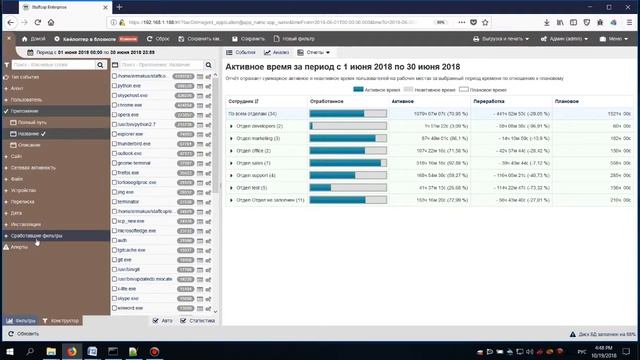Click the Сброс reset icon
Image resolution: width=640 pixels, height=360 pixels.
[149, 39]
